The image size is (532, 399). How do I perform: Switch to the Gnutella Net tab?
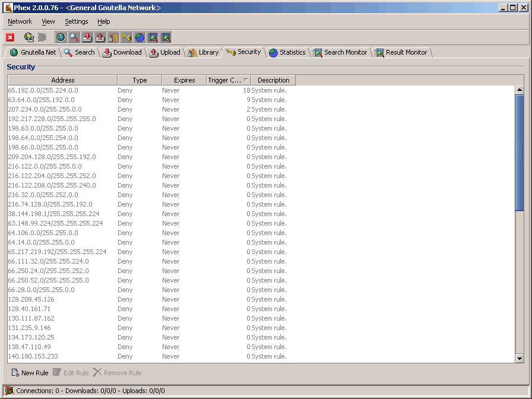(x=33, y=52)
